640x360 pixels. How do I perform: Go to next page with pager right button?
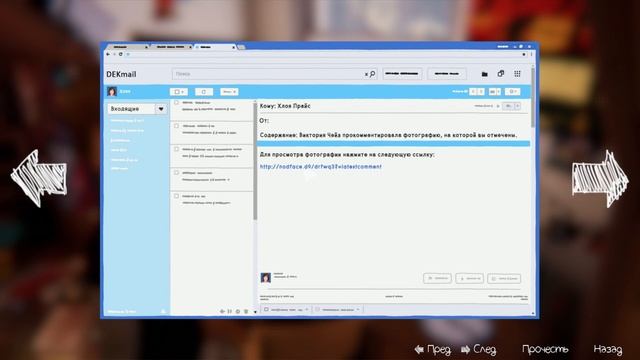(x=481, y=91)
